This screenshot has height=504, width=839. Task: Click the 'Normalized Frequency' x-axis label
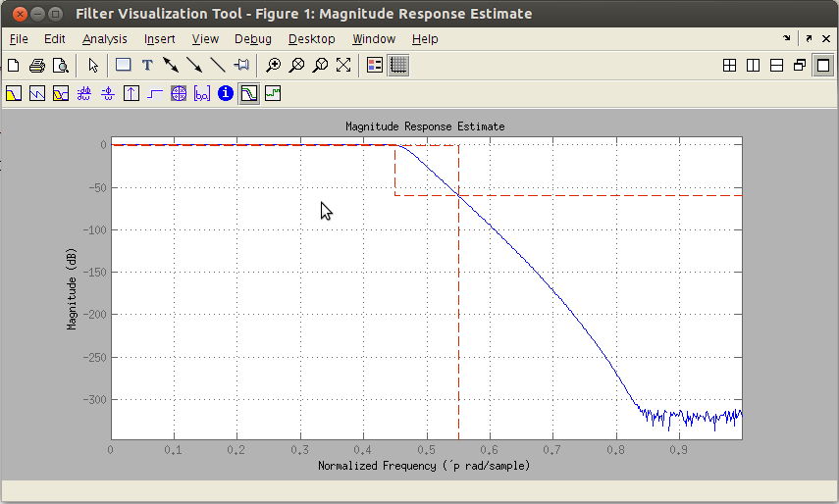[424, 466]
